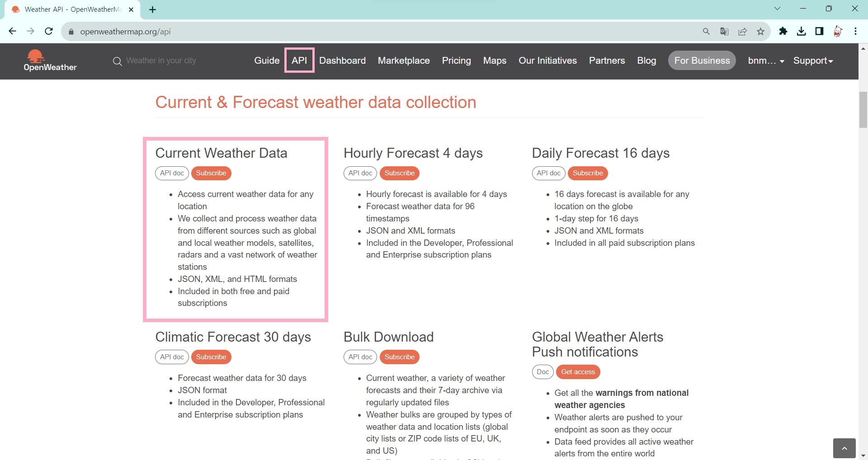
Task: Open the Dashboard menu item
Action: click(342, 61)
